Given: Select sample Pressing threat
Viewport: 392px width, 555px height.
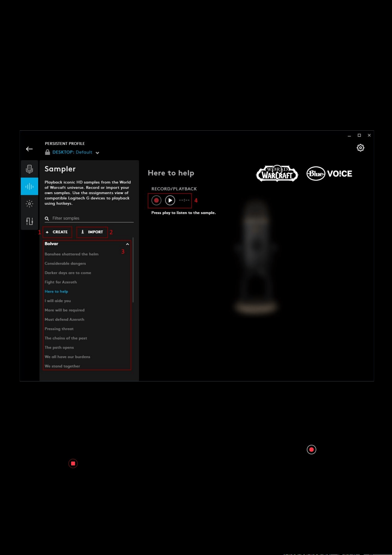Looking at the screenshot, I should 59,329.
